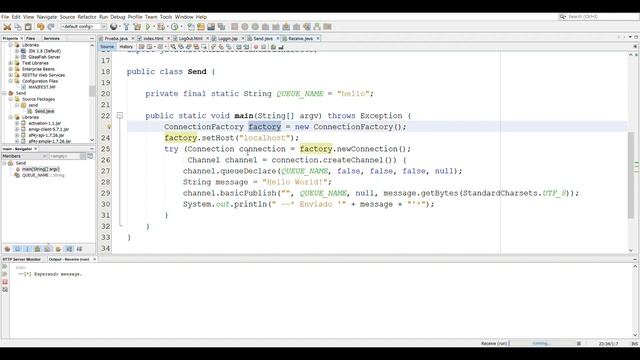Screen dimensions: 640x360
Task: Collapse main method fold marker at line 22
Action: [x=120, y=116]
